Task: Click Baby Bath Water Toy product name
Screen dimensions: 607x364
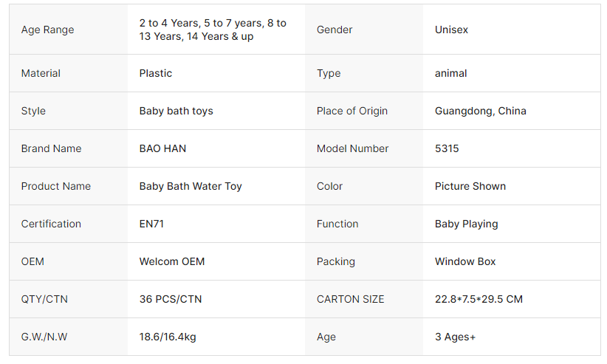Action: (x=191, y=186)
